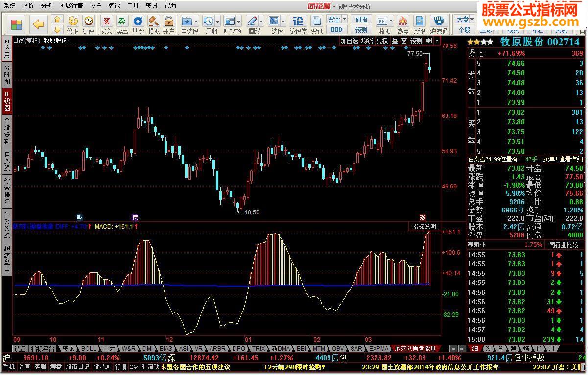Open the 新股 new shares icon
This screenshot has height=375, width=588.
click(420, 24)
